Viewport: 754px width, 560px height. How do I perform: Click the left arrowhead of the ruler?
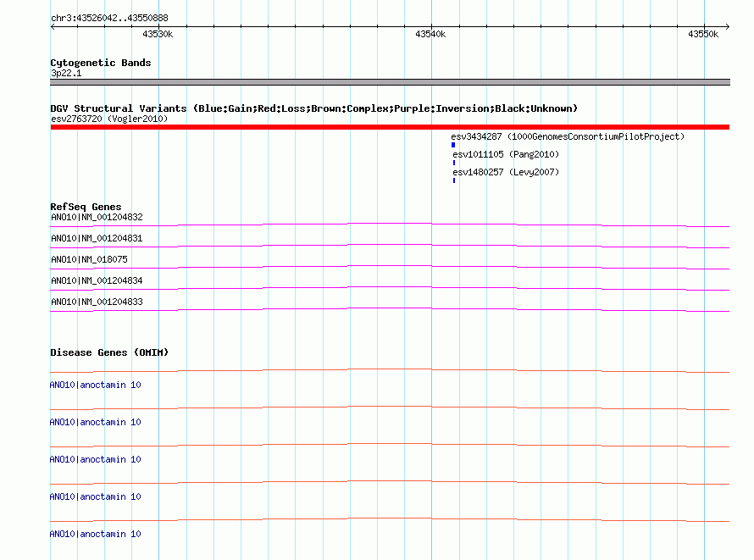coord(53,27)
